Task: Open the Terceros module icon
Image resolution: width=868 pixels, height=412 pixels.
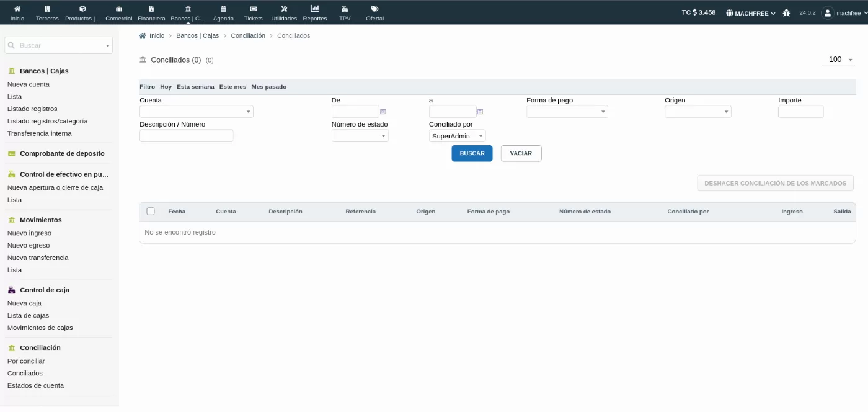Action: click(x=47, y=9)
